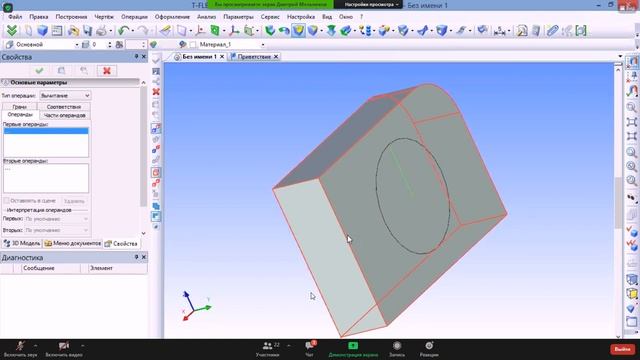Switch to the 3D Модель panel tab

tap(22, 243)
